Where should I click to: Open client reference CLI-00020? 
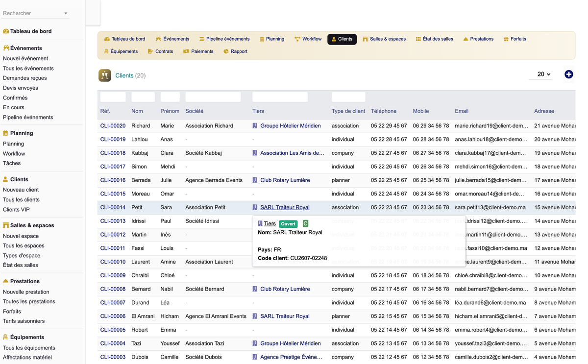113,126
